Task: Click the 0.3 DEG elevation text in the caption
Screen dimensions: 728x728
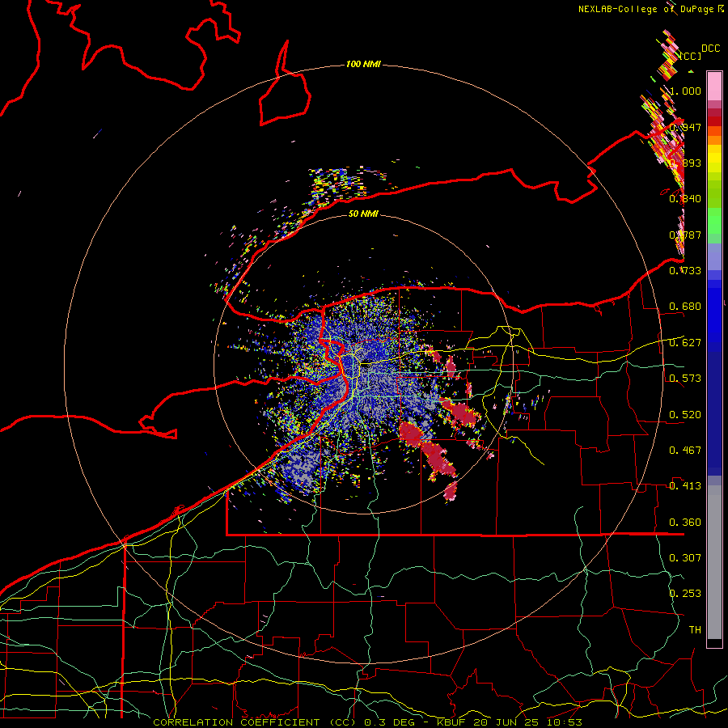Action: [389, 722]
